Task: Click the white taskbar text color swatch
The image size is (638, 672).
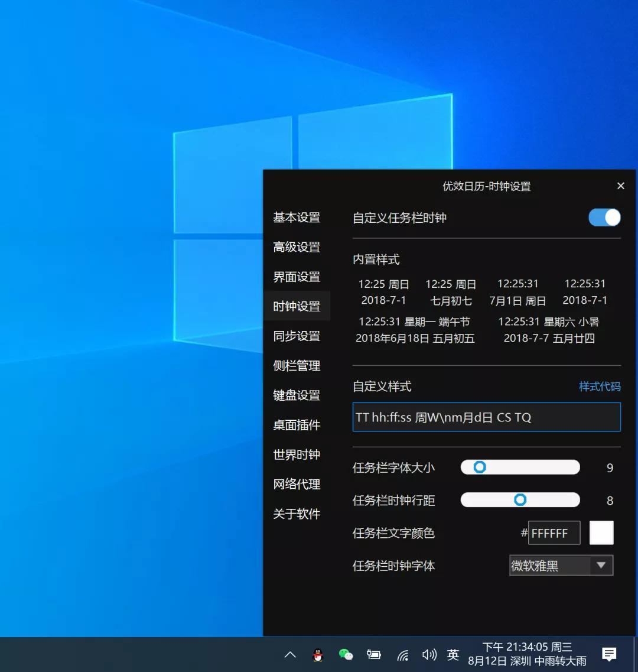Action: click(x=601, y=533)
